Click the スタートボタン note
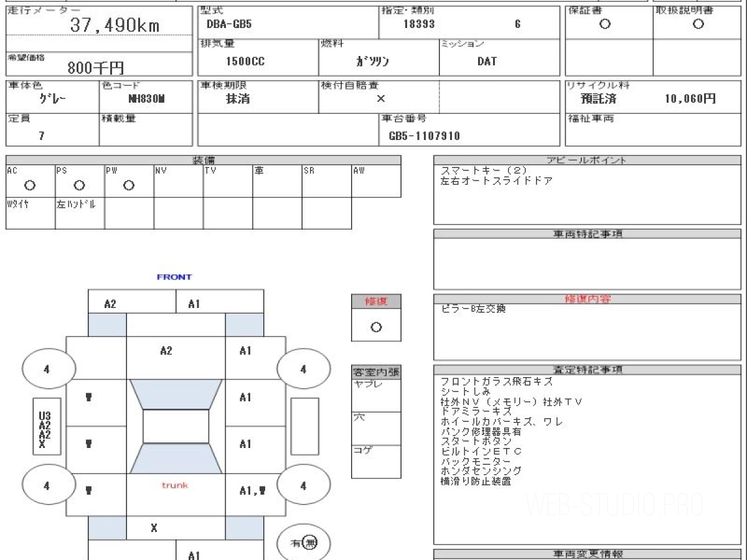Screen dimensions: 747x560 tap(476, 441)
